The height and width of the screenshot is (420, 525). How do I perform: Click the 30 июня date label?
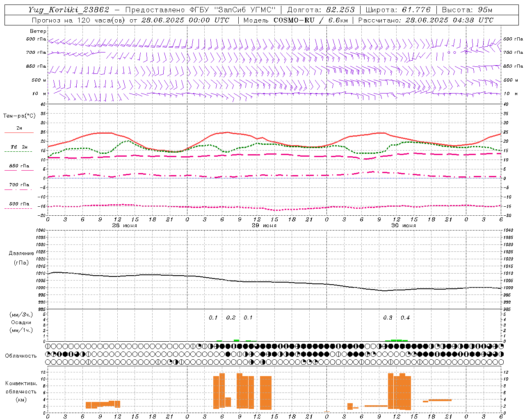pos(403,226)
